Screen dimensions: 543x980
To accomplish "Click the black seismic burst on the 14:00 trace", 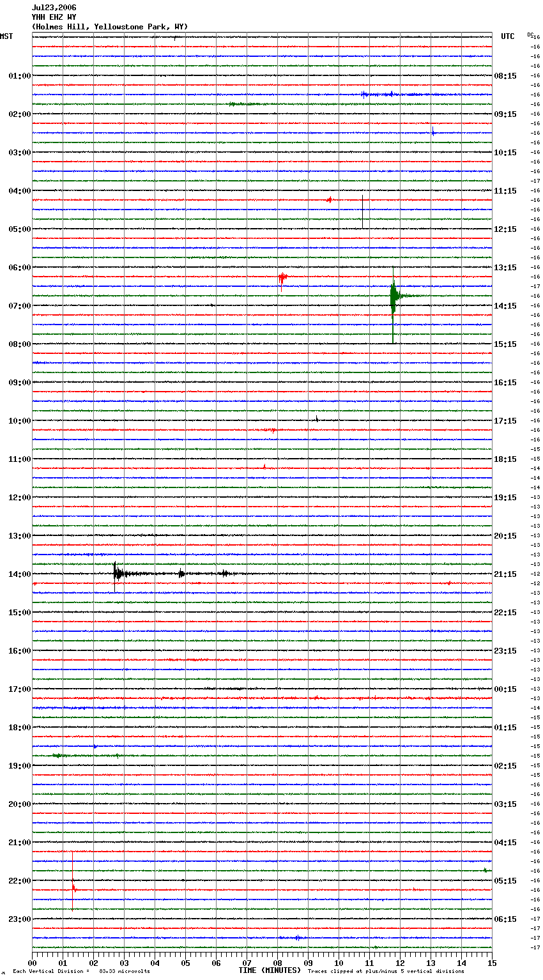I will point(118,574).
